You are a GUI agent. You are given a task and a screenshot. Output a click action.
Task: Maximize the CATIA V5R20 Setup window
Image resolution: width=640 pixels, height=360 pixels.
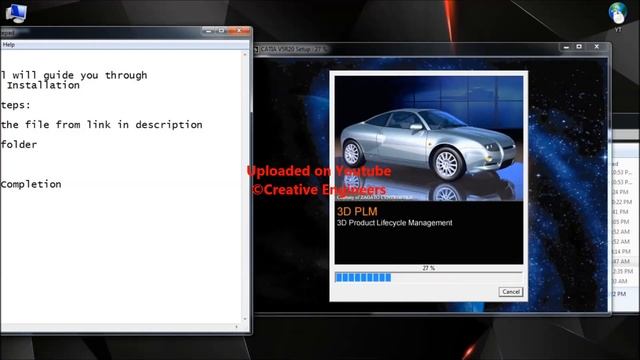coord(579,47)
